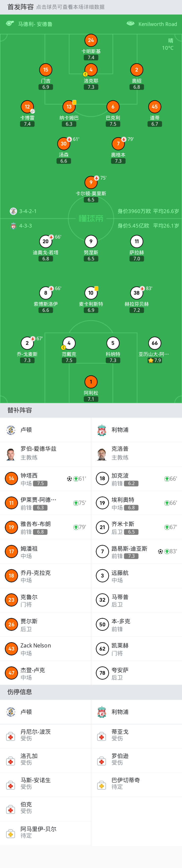Click Liverpool crest in the 替补阵容 section
Screen dimensions: 182x868
click(x=102, y=430)
